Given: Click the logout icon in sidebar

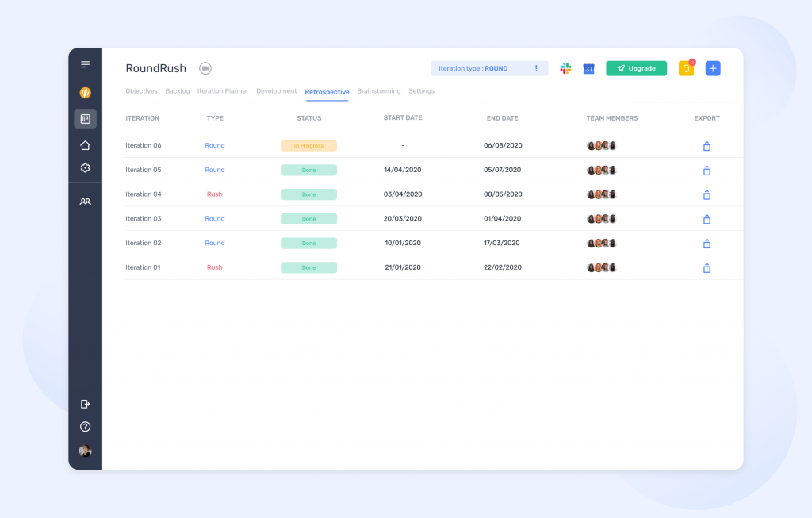Looking at the screenshot, I should coord(85,404).
